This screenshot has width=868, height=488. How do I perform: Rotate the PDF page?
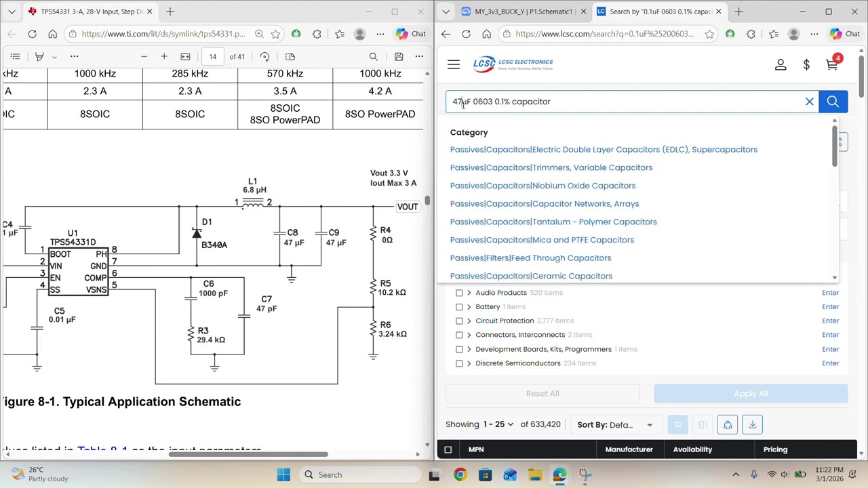click(264, 56)
